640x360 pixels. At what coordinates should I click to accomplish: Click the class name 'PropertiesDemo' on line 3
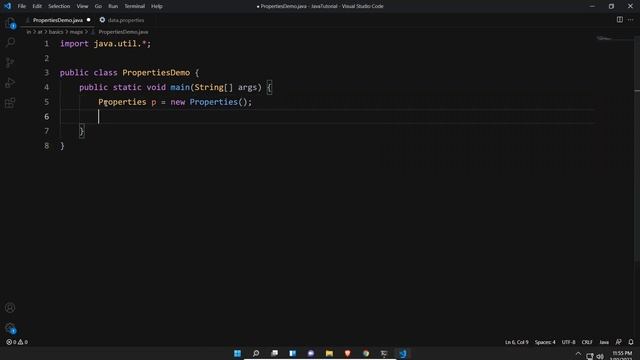coord(156,73)
